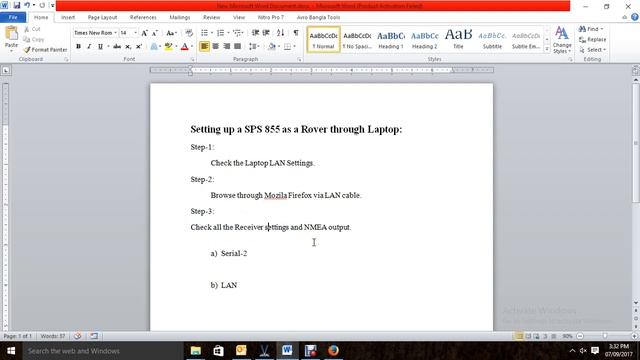Switch to the Page Layout tab
Viewport: 640px width, 360px height.
tap(102, 18)
